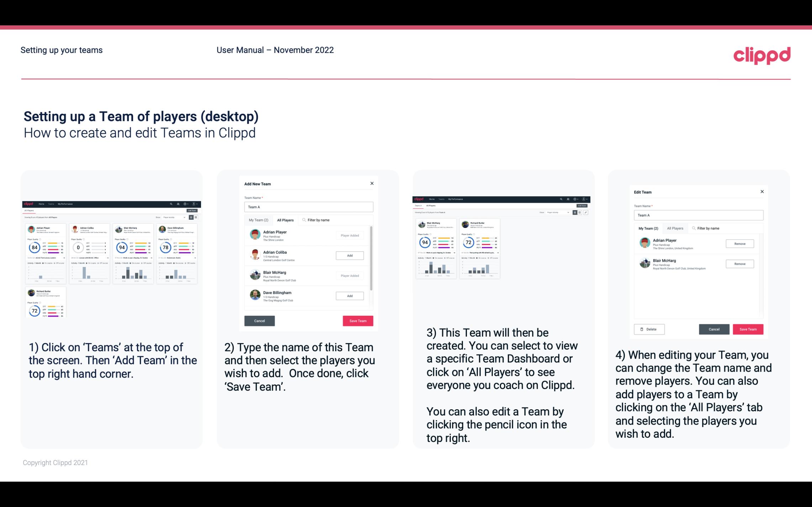Click the Team Name input field
Image resolution: width=812 pixels, height=507 pixels.
[x=309, y=207]
